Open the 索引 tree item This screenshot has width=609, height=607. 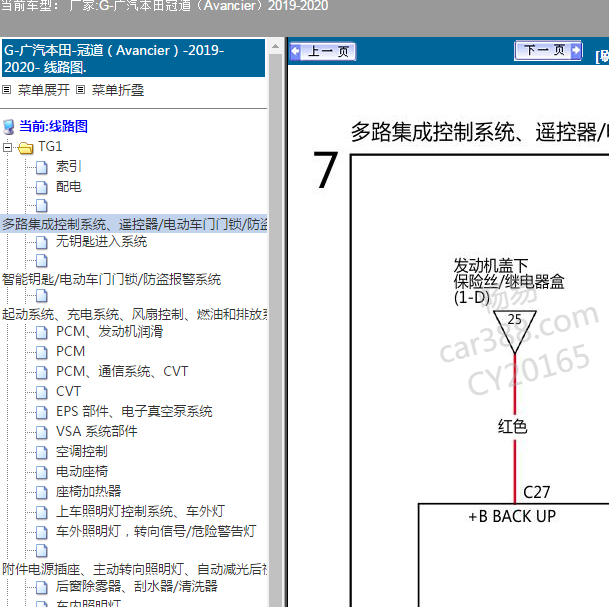point(68,167)
